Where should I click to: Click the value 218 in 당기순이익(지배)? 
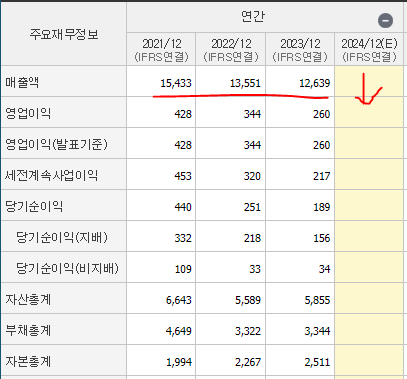[x=252, y=238]
